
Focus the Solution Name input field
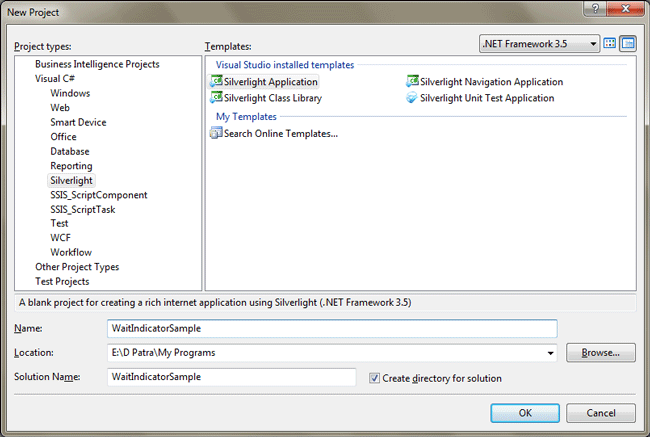pyautogui.click(x=231, y=377)
